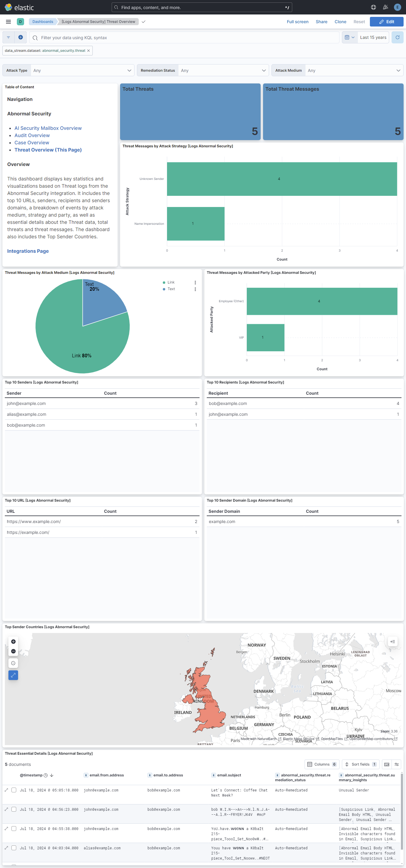Open the Attack Type dropdown

(82, 71)
